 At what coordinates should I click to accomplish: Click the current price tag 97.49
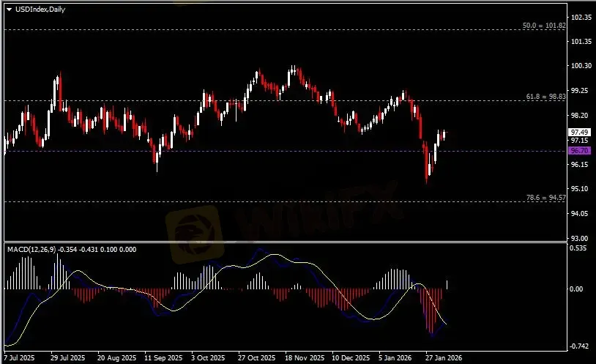point(579,132)
